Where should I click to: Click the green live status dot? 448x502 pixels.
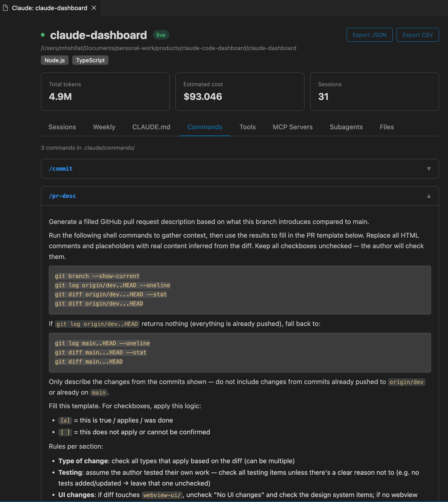tap(43, 35)
